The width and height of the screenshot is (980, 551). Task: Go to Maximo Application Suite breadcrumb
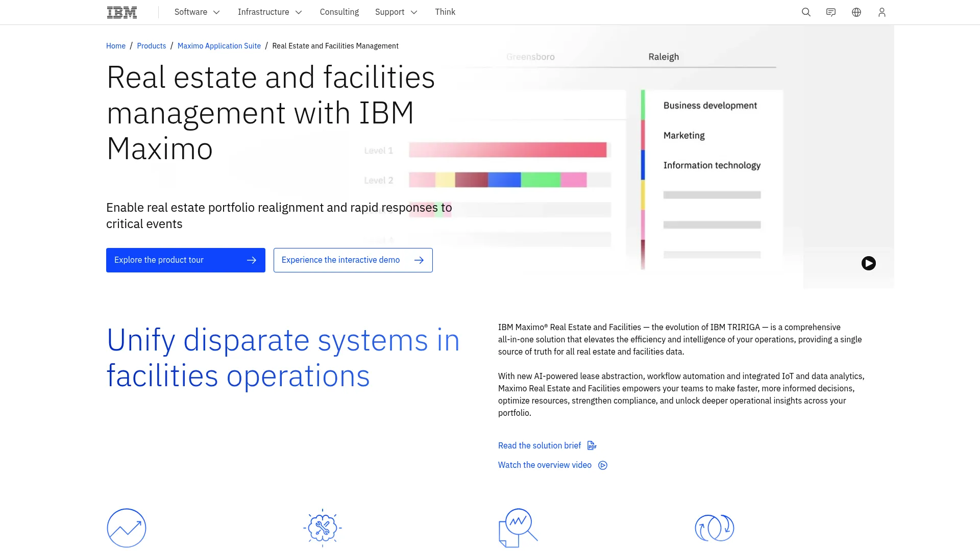point(219,46)
